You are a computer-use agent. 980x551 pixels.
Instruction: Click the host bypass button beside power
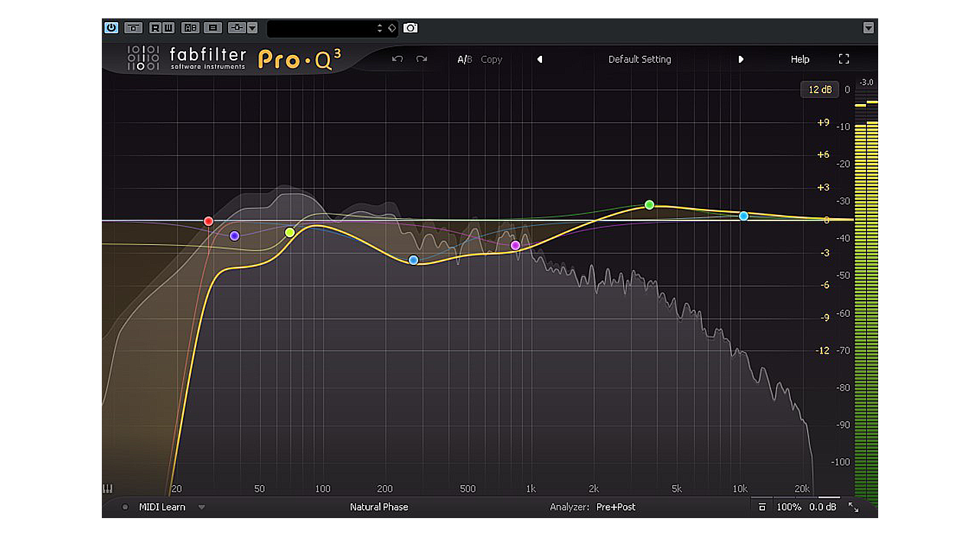point(134,28)
